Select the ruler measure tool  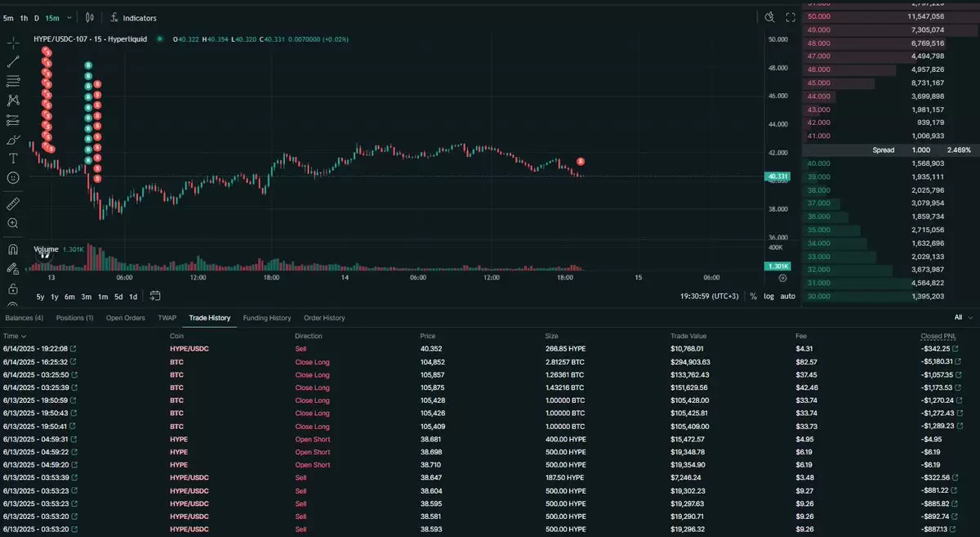point(13,203)
